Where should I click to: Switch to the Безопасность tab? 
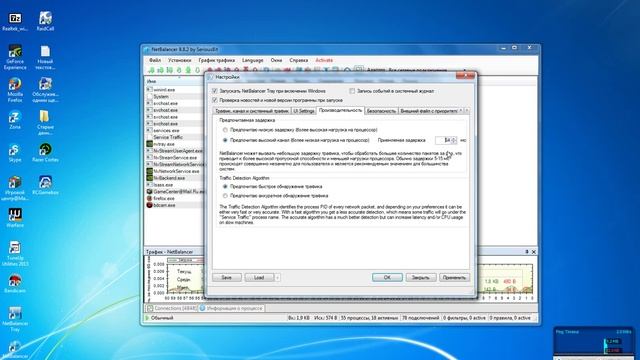tap(381, 111)
